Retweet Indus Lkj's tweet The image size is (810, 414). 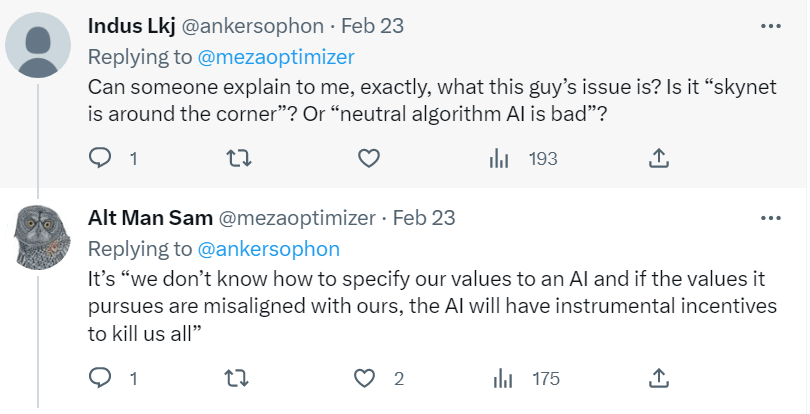pos(237,158)
